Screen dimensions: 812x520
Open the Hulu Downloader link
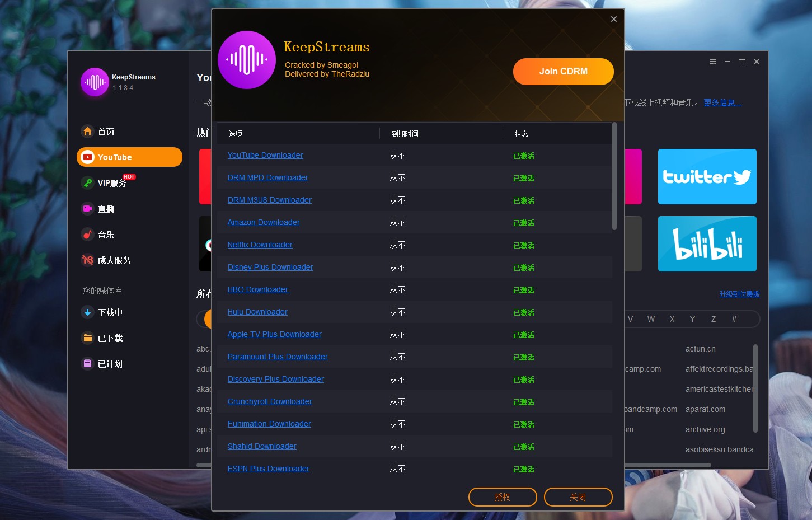click(257, 312)
